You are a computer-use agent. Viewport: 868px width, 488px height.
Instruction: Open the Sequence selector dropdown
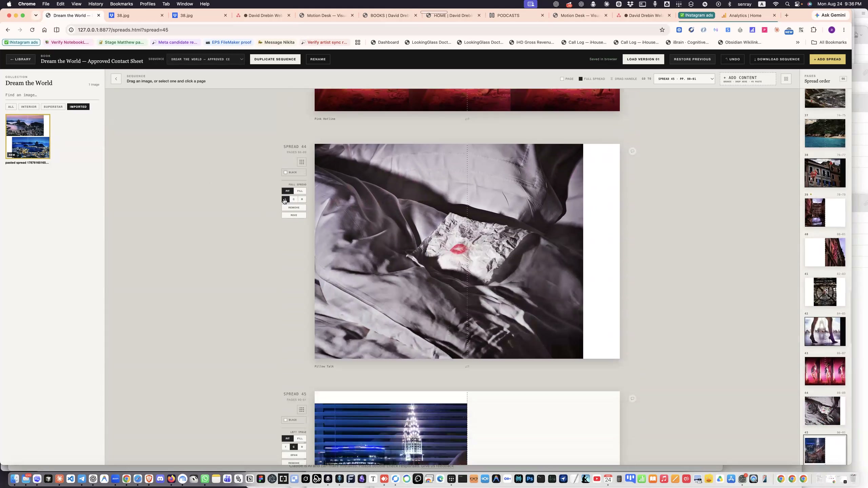(205, 59)
